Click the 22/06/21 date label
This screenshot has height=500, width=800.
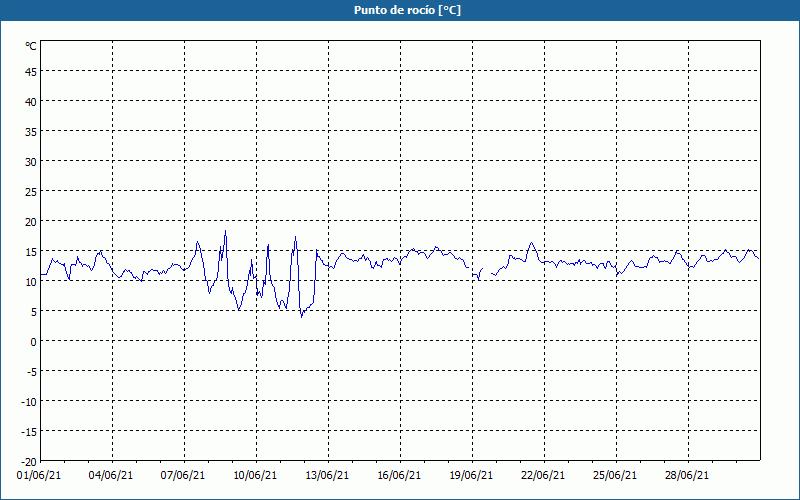pos(543,475)
